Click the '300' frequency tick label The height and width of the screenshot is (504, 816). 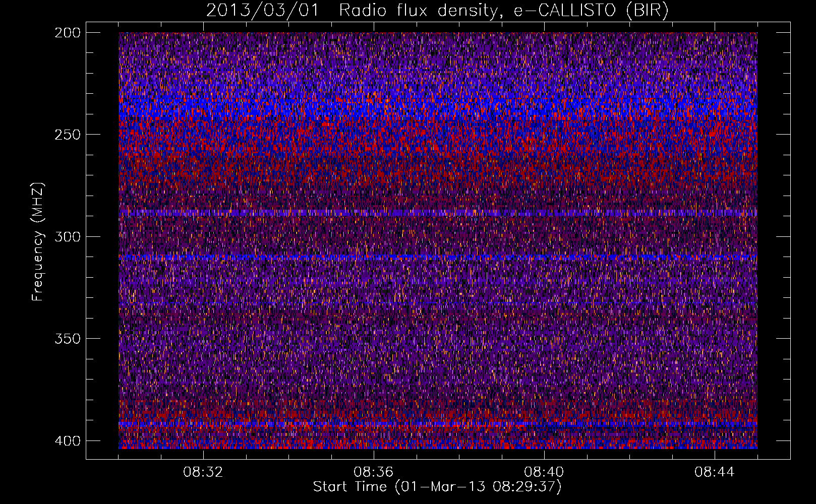(x=67, y=236)
